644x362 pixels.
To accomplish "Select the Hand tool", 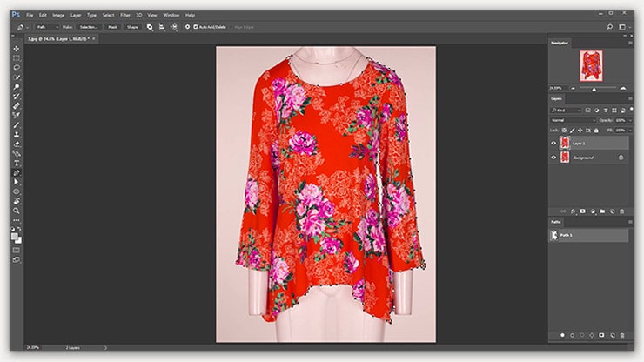I will point(17,201).
